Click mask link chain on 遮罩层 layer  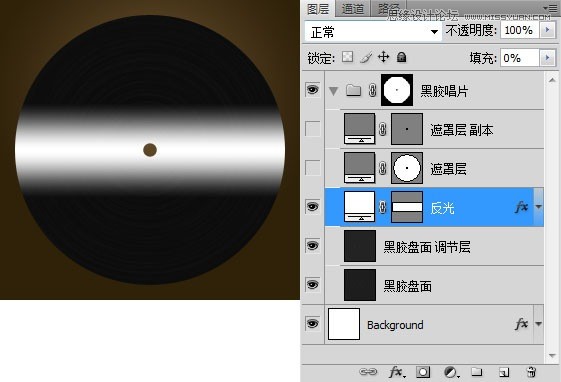(x=382, y=168)
